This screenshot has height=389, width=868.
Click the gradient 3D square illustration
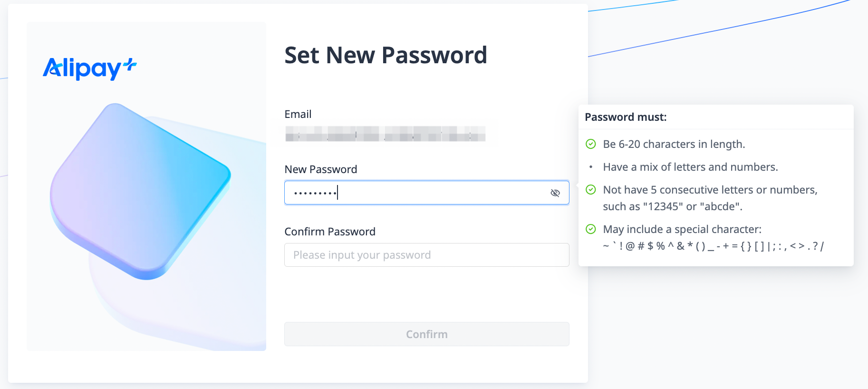tap(140, 191)
